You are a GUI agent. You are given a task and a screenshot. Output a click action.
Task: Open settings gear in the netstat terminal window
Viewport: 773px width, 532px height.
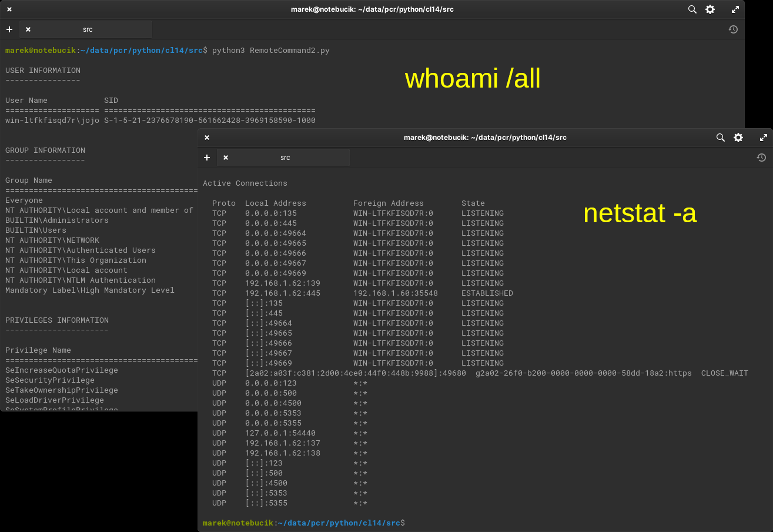[x=738, y=138]
